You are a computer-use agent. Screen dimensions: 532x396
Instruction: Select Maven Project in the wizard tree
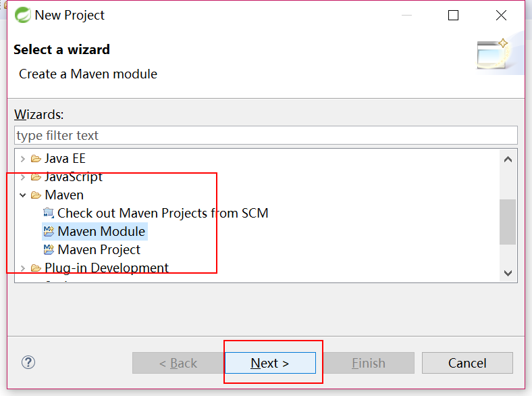coord(99,249)
